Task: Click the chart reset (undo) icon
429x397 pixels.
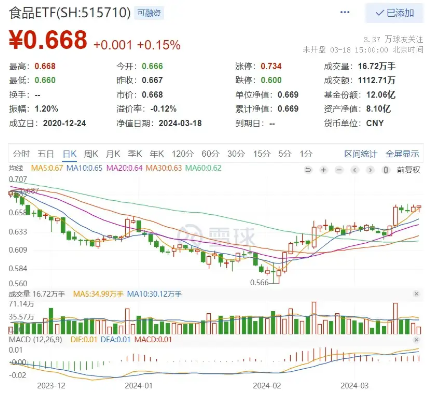Action: [308, 170]
